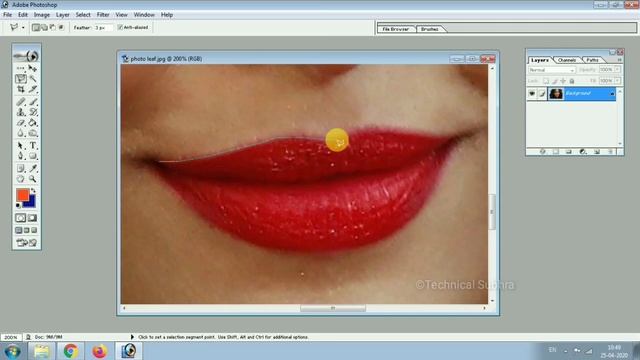Toggle the Anti-aliased checkbox
Viewport: 640px width, 360px height.
coord(120,27)
